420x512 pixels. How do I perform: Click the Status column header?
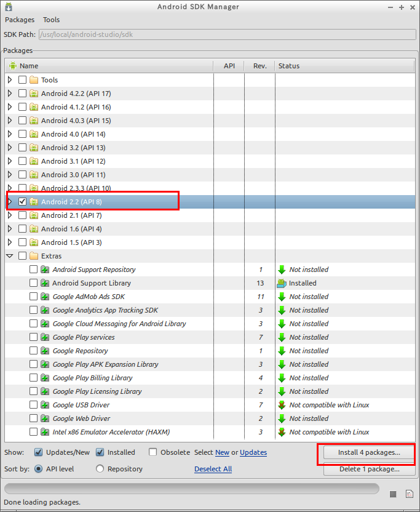pos(345,66)
